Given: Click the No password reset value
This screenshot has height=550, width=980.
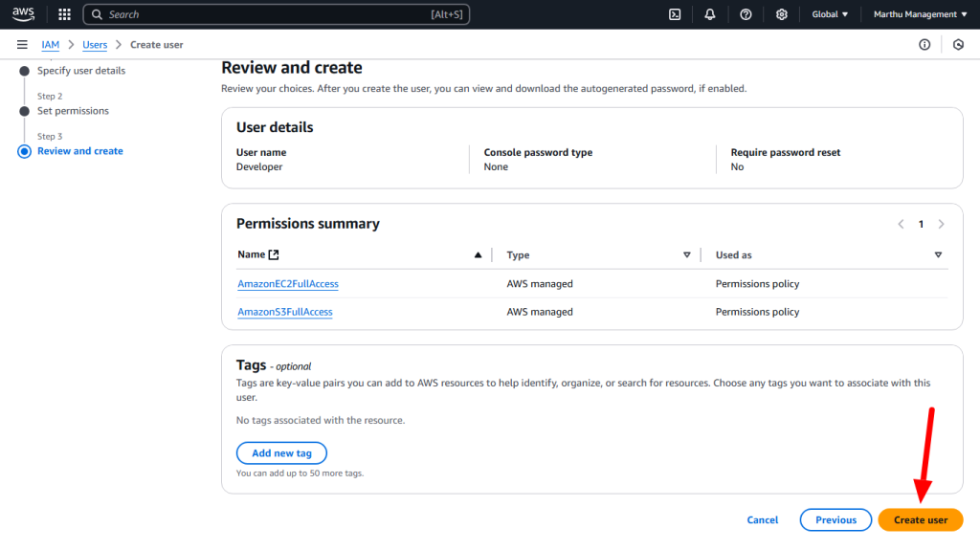Looking at the screenshot, I should (738, 166).
